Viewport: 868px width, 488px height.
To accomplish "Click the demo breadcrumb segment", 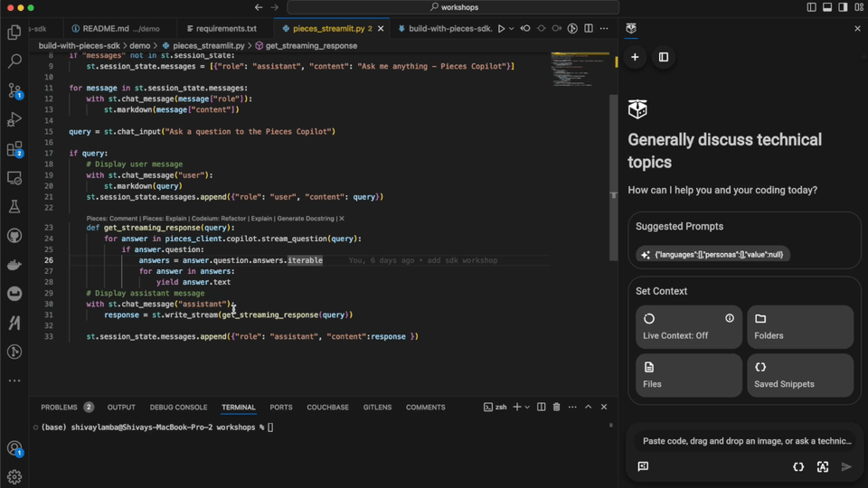I will [139, 46].
